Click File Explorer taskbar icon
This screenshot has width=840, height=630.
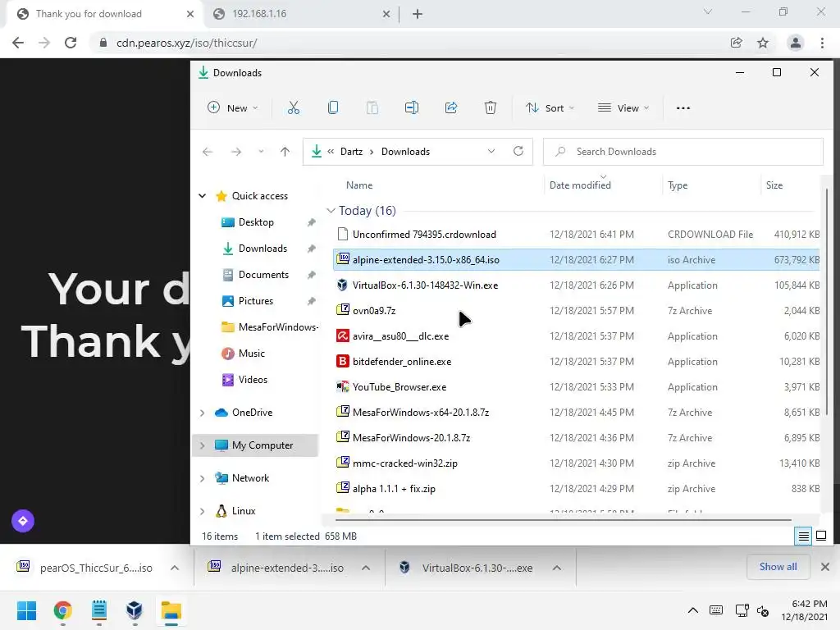171,610
